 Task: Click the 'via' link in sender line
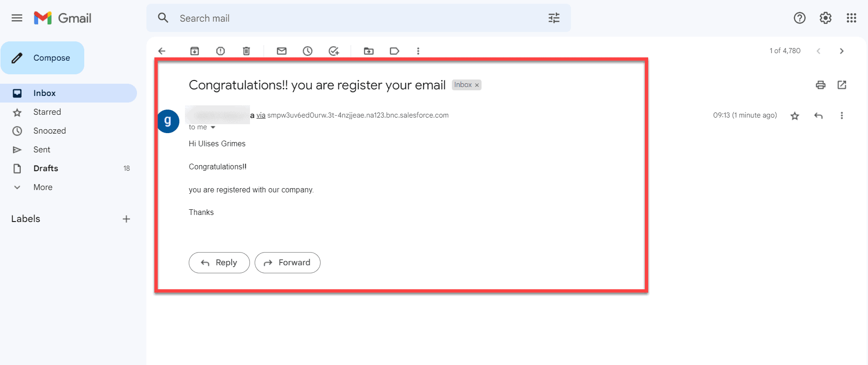(261, 115)
